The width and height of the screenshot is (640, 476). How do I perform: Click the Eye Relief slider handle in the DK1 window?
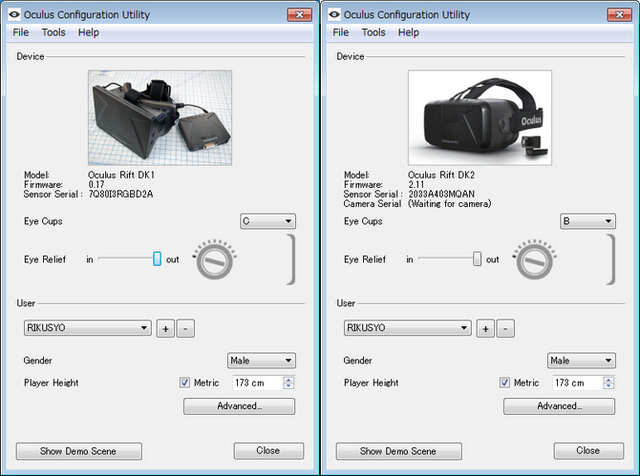157,259
